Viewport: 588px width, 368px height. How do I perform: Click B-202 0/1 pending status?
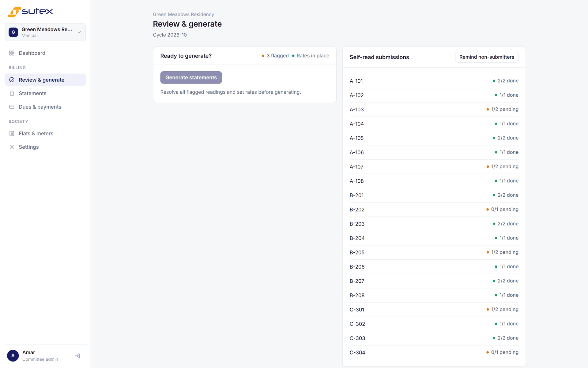pos(502,209)
